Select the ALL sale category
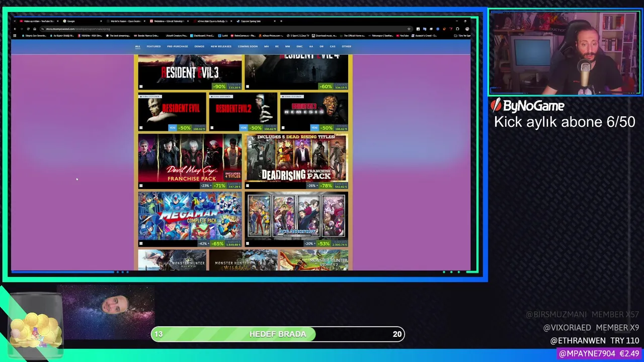The height and width of the screenshot is (362, 644). [137, 46]
